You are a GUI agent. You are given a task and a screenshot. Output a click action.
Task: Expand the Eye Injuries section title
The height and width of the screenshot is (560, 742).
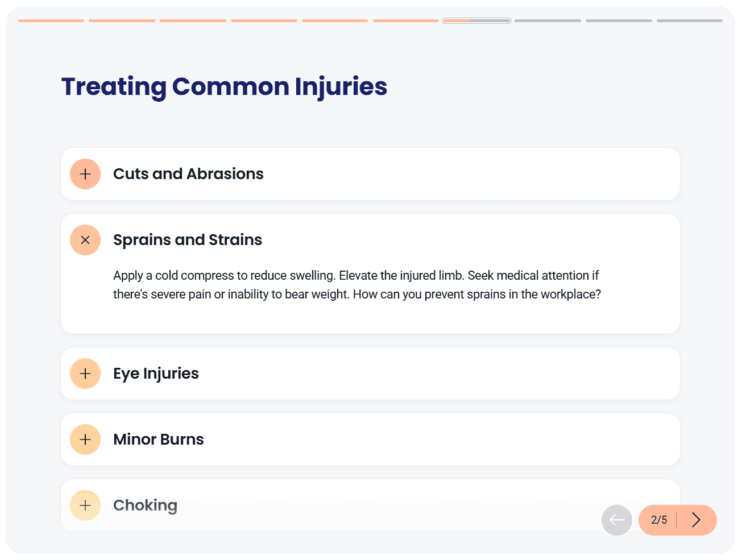pos(156,374)
